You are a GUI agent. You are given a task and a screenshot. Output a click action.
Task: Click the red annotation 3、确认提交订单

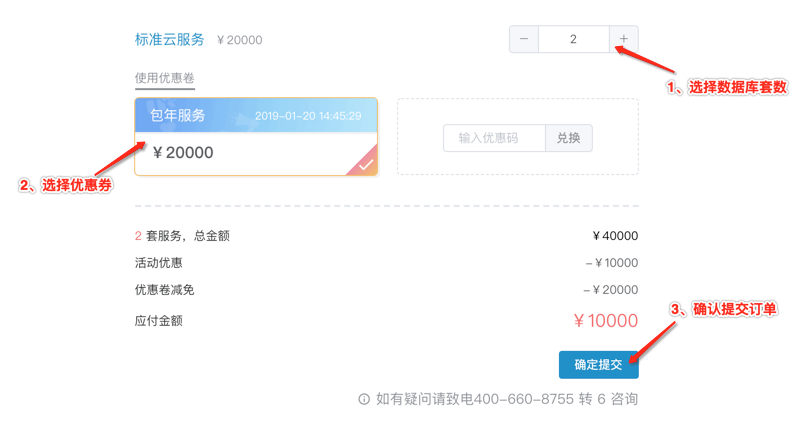tap(723, 310)
